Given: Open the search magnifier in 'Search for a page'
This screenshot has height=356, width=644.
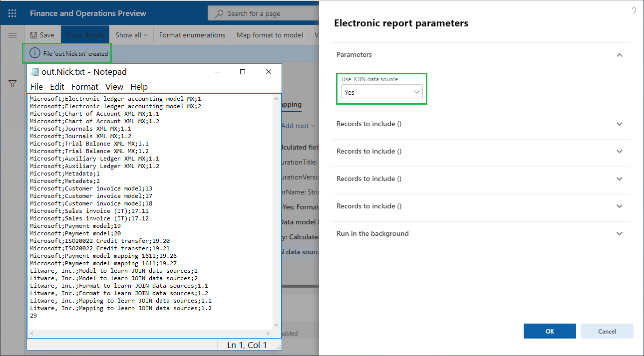Looking at the screenshot, I should tap(220, 12).
